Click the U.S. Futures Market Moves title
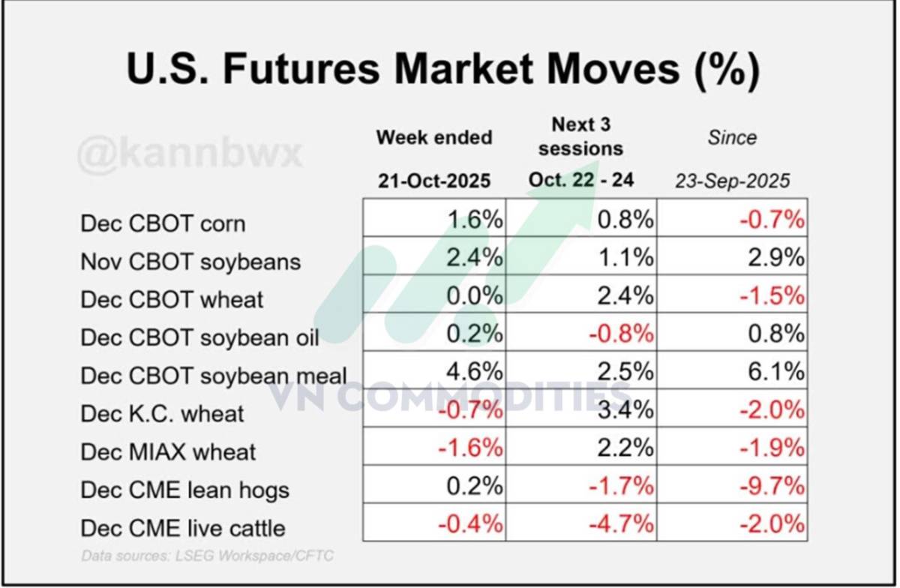900x588 pixels. coord(442,69)
